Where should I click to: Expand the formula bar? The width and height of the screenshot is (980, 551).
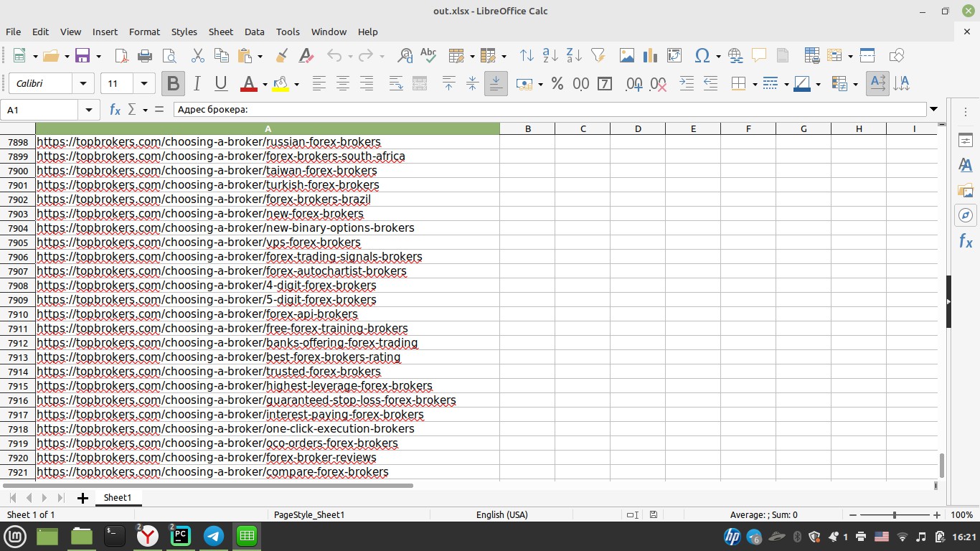coord(933,110)
